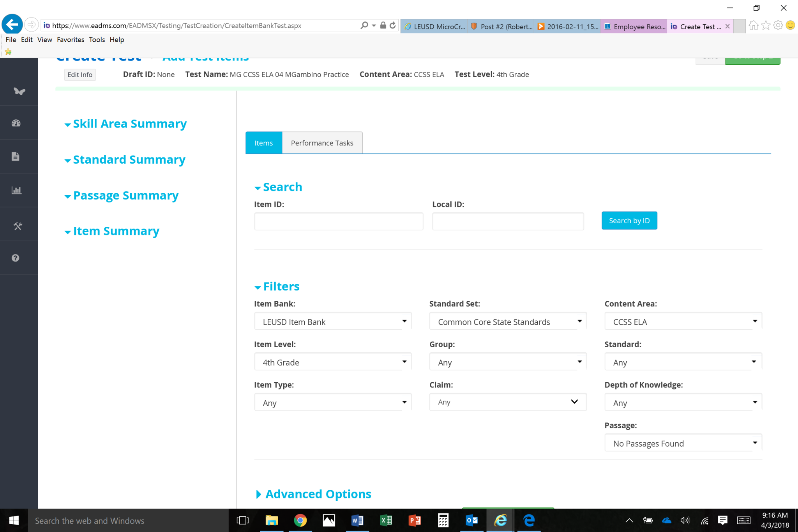Viewport: 798px width, 532px height.
Task: Launch Chrome from the taskbar
Action: click(x=300, y=520)
